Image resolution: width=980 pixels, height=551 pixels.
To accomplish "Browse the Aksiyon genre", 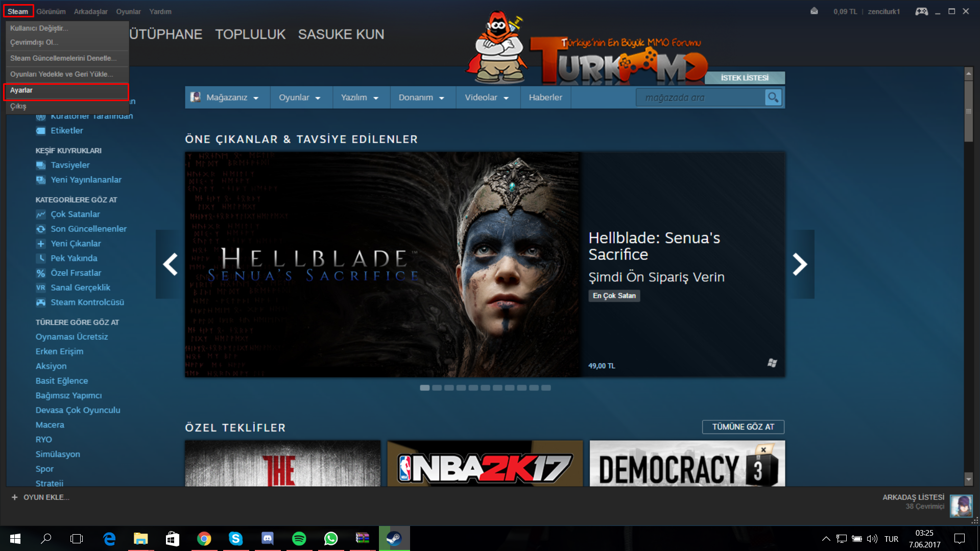I will 51,366.
